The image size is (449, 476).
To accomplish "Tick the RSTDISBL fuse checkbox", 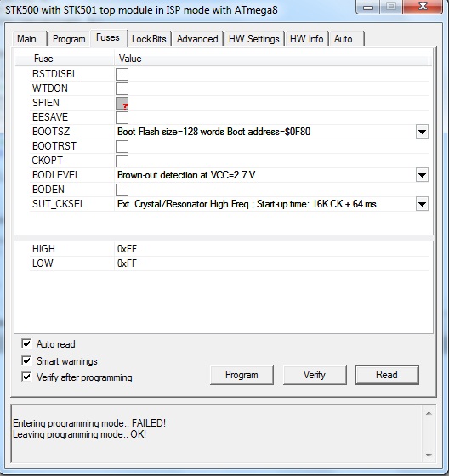I will (x=122, y=74).
